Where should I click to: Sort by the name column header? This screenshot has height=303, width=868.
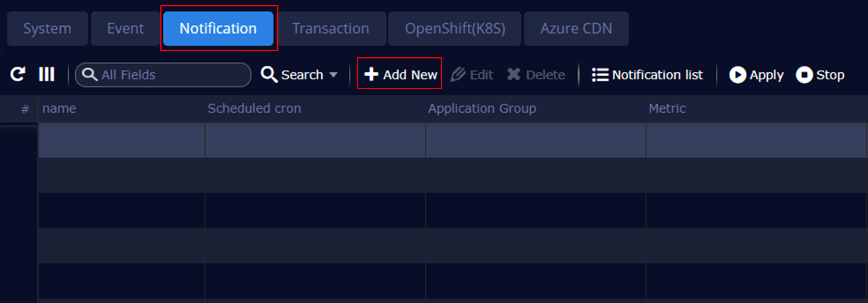(x=59, y=109)
